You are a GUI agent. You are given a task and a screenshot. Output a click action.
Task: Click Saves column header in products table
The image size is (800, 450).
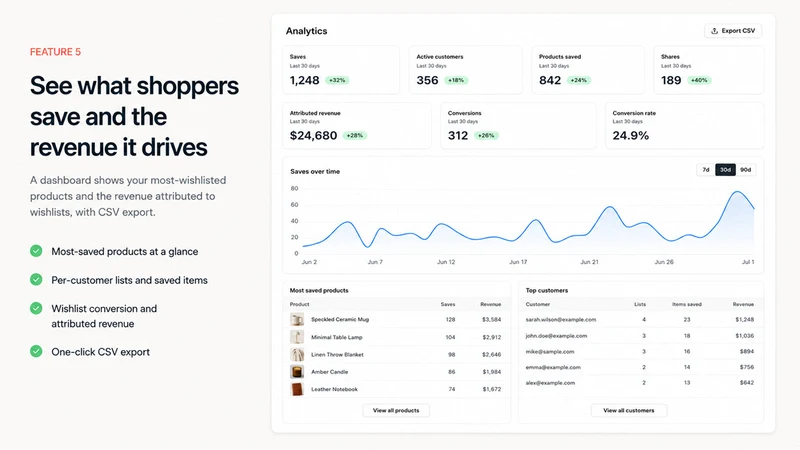point(448,305)
